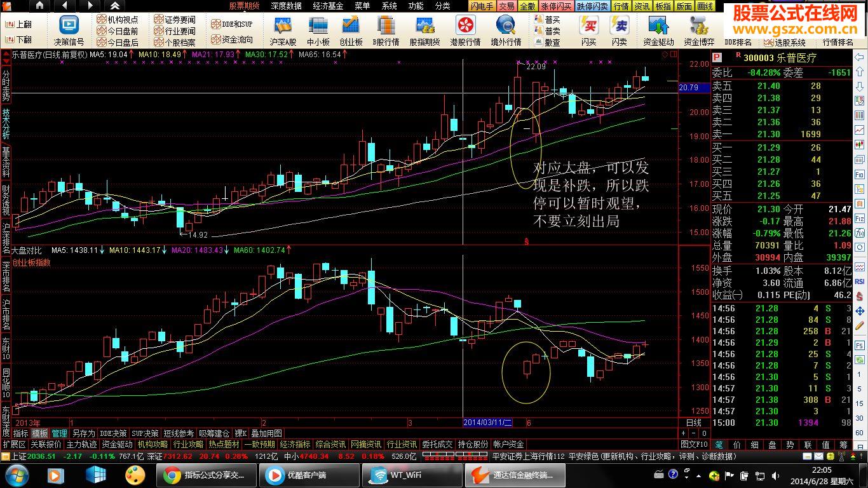Click the 沪深A股 market icon
Screen dimensions: 868x488
tap(283, 30)
